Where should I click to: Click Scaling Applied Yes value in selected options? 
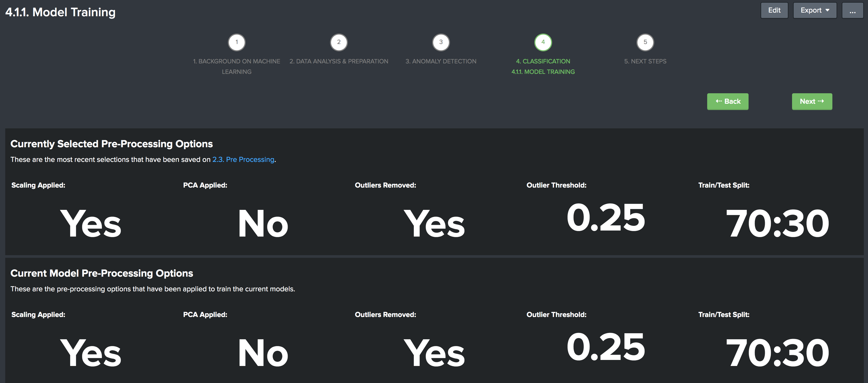point(90,223)
